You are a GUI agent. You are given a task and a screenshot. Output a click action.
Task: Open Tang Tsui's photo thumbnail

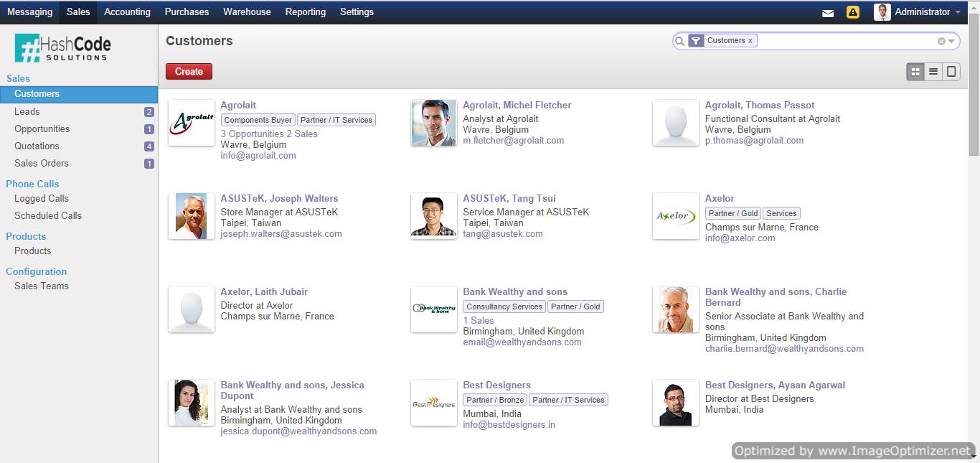434,216
